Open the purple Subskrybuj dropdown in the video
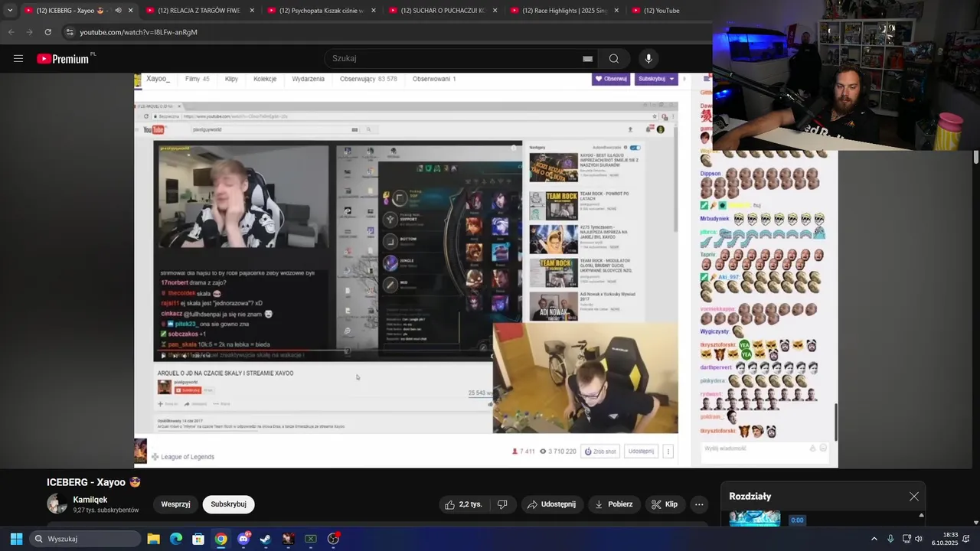The height and width of the screenshot is (551, 980). click(x=657, y=79)
